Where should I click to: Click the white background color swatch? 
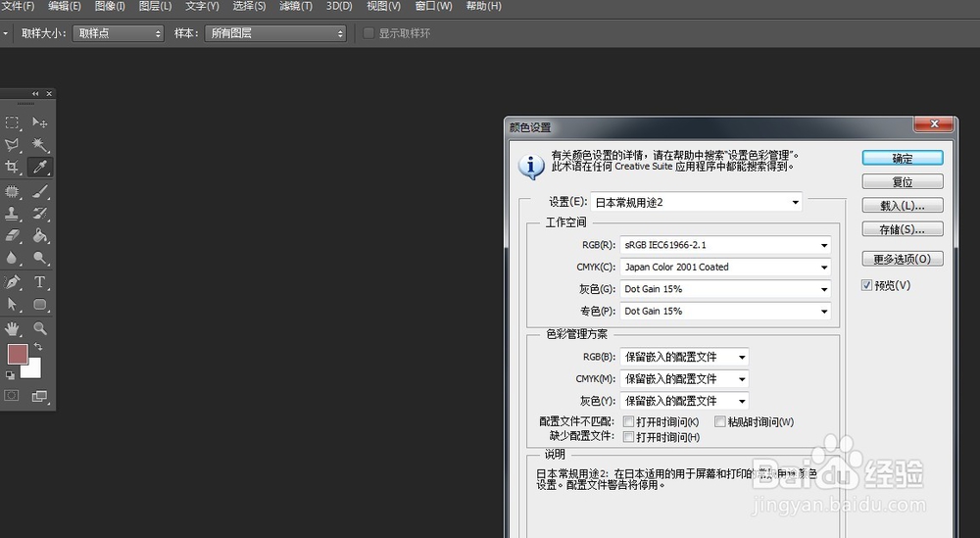coord(33,370)
